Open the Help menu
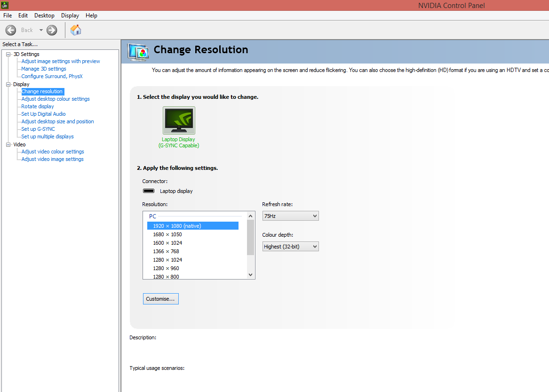The image size is (549, 392). pos(91,16)
